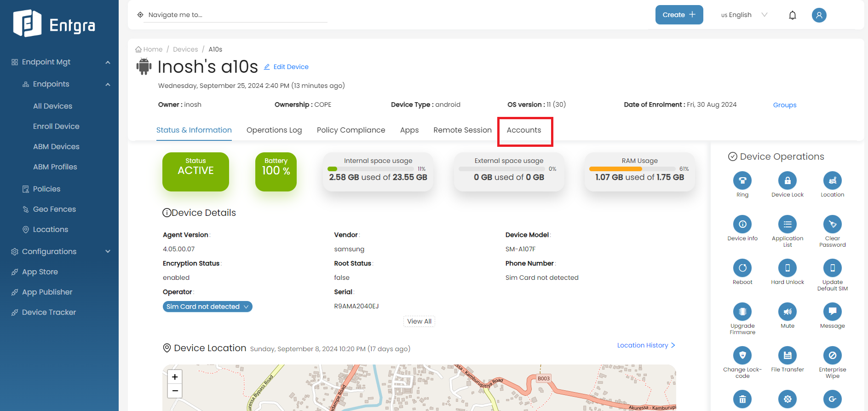Open the Groups link

coord(785,105)
